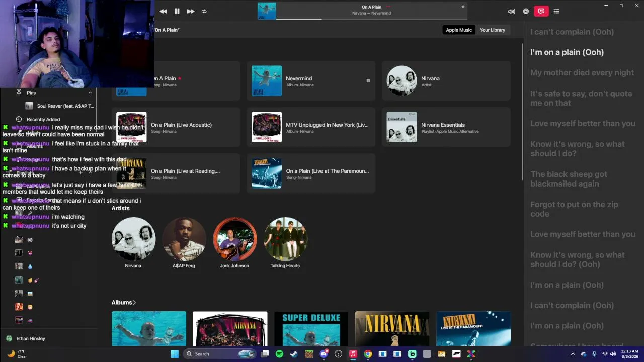The height and width of the screenshot is (362, 644).
Task: Jump to lyric "My mother died every night"
Action: click(582, 73)
